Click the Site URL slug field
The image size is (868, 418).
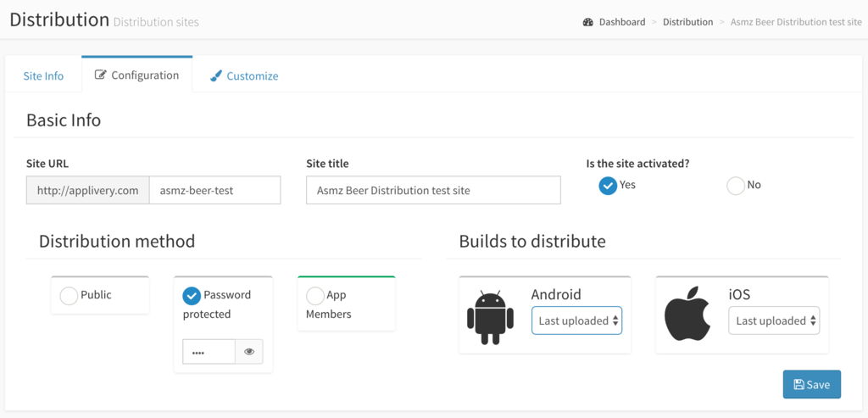(x=214, y=191)
